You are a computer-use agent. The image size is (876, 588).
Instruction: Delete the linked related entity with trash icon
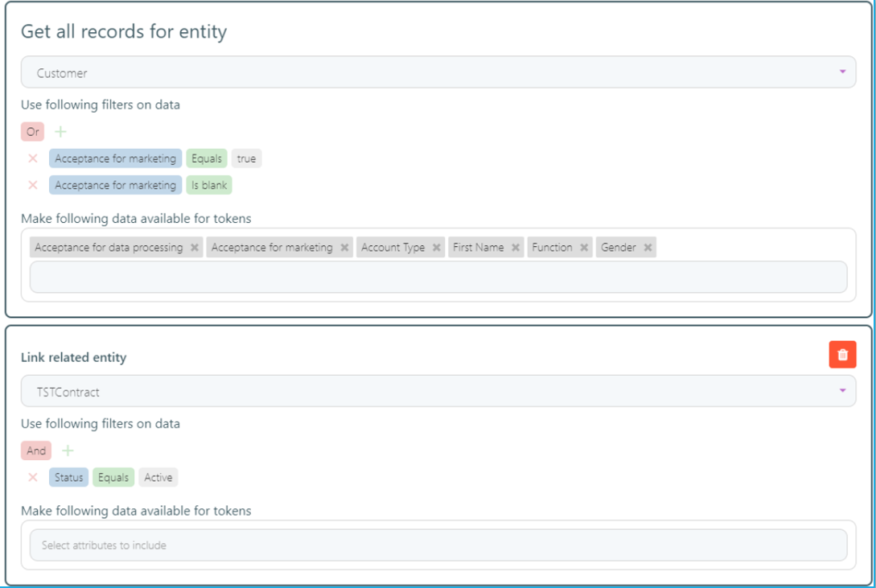point(842,355)
